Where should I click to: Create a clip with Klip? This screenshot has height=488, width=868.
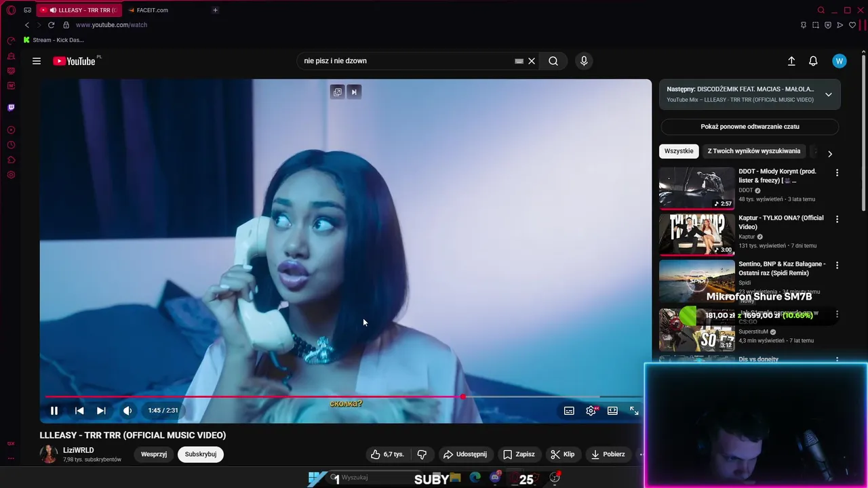(x=562, y=454)
